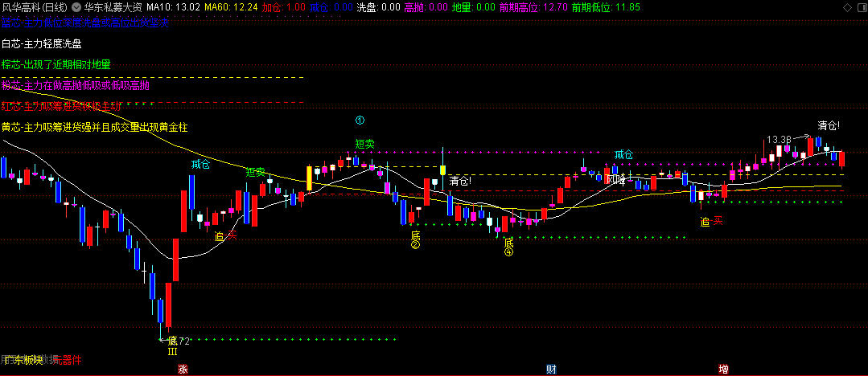The width and height of the screenshot is (868, 376).
Task: Click the 加仓: 1.00 value
Action: pyautogui.click(x=283, y=7)
